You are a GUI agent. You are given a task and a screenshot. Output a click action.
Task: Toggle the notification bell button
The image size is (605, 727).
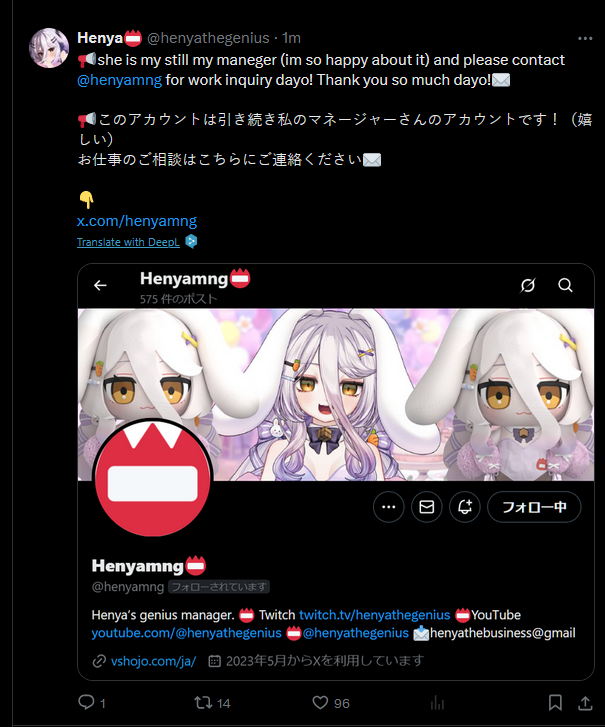(x=465, y=507)
